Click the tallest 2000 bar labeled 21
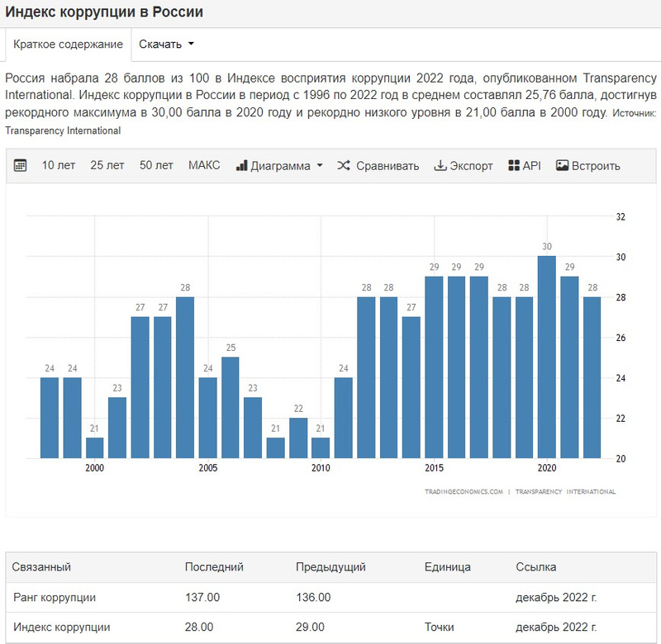The height and width of the screenshot is (644, 661). click(95, 447)
